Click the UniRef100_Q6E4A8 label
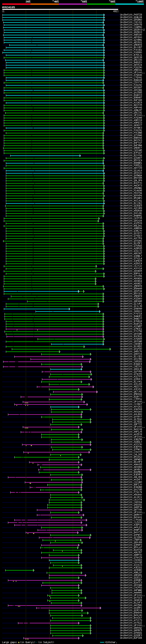This screenshot has height=644, width=146. pos(131,301)
